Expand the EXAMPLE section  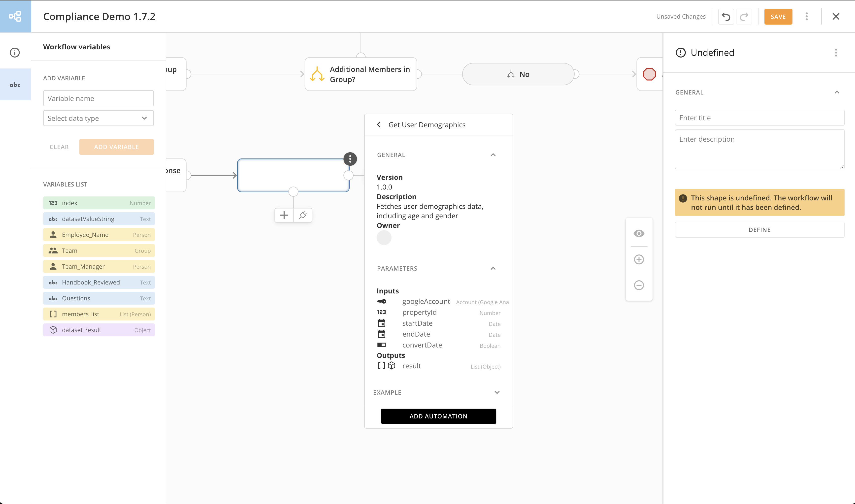(x=497, y=392)
